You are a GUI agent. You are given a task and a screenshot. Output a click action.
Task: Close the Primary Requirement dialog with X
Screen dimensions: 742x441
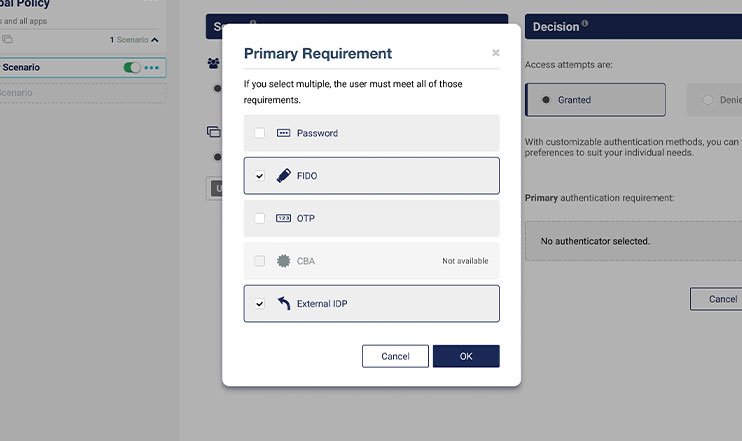coord(496,53)
